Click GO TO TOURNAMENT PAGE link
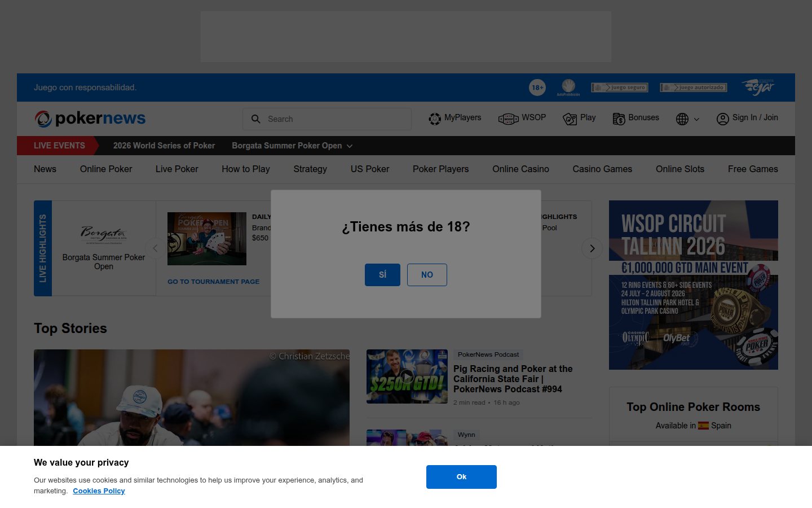 tap(214, 282)
